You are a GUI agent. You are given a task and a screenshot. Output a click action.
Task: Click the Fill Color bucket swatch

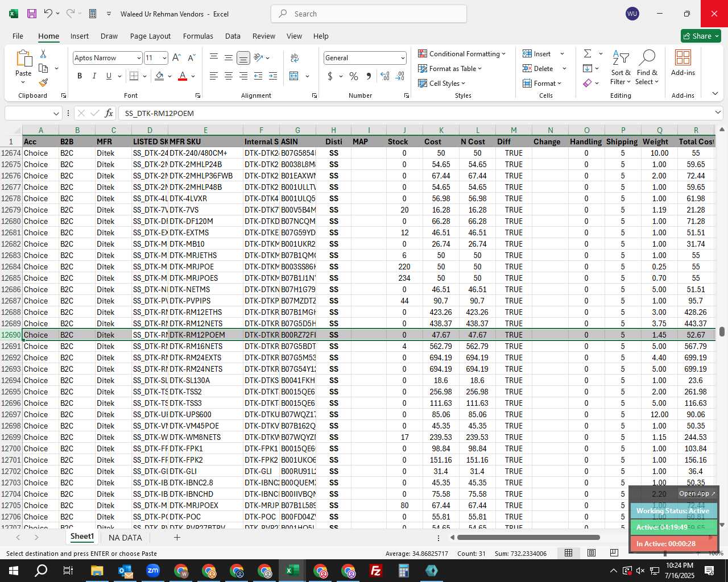click(159, 76)
